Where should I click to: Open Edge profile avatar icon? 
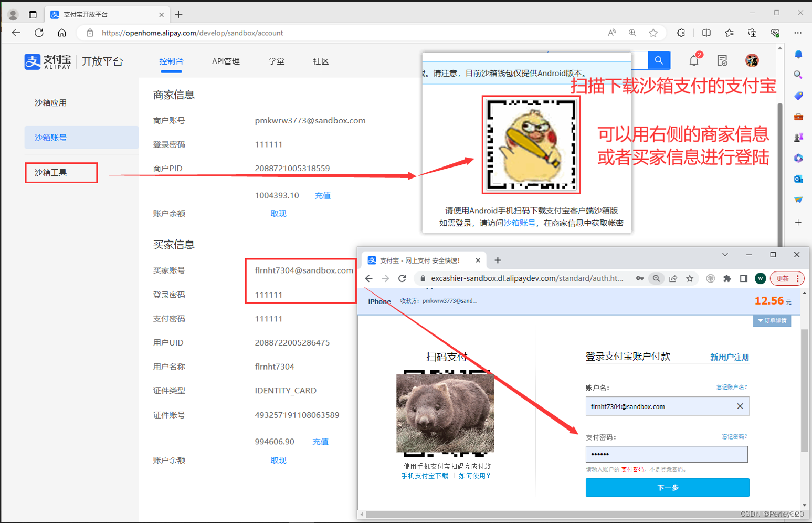(13, 15)
